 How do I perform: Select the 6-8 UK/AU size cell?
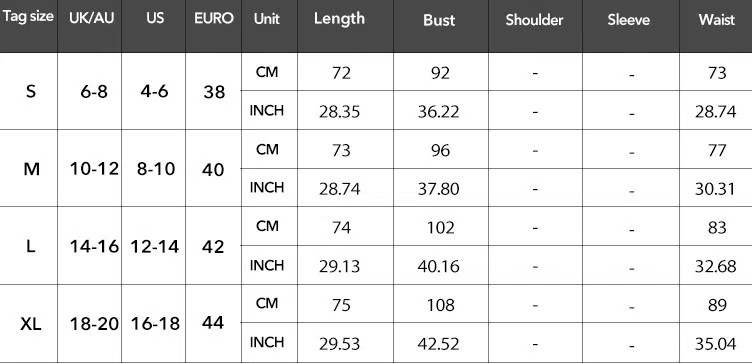tap(94, 91)
